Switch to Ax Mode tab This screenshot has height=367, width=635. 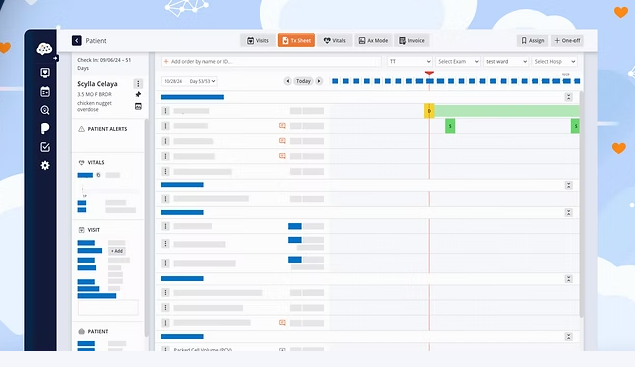click(373, 41)
